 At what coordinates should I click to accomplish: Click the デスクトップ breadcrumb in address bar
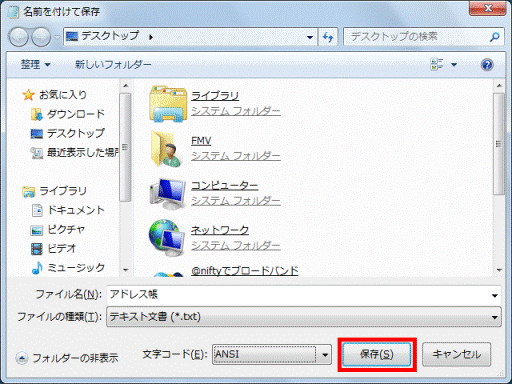pyautogui.click(x=110, y=36)
